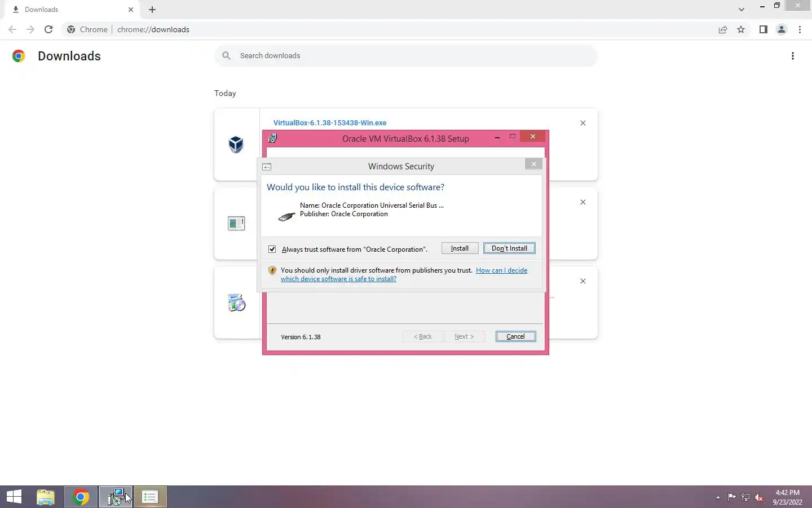Click the 'Publisher: Oracle Corporation' line

pos(344,214)
